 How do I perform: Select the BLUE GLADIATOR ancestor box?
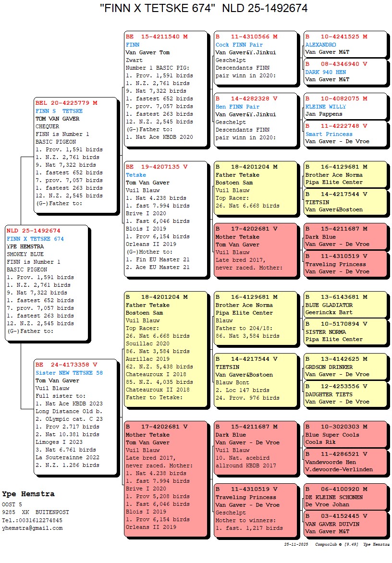coord(345,305)
